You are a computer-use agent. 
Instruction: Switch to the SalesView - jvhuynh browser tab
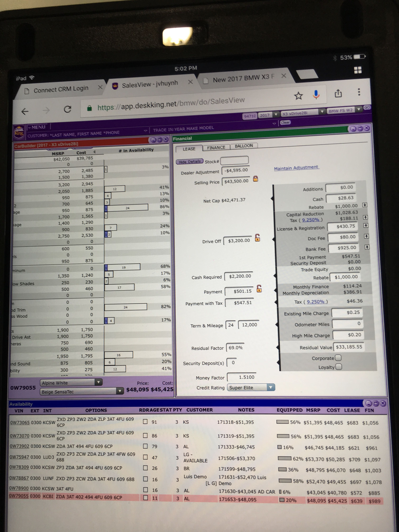point(150,84)
